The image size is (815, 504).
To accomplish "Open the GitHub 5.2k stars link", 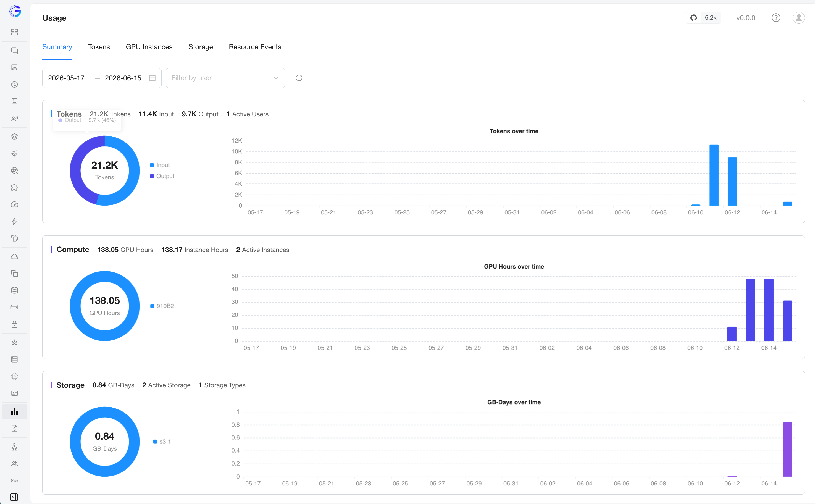I will click(x=703, y=18).
